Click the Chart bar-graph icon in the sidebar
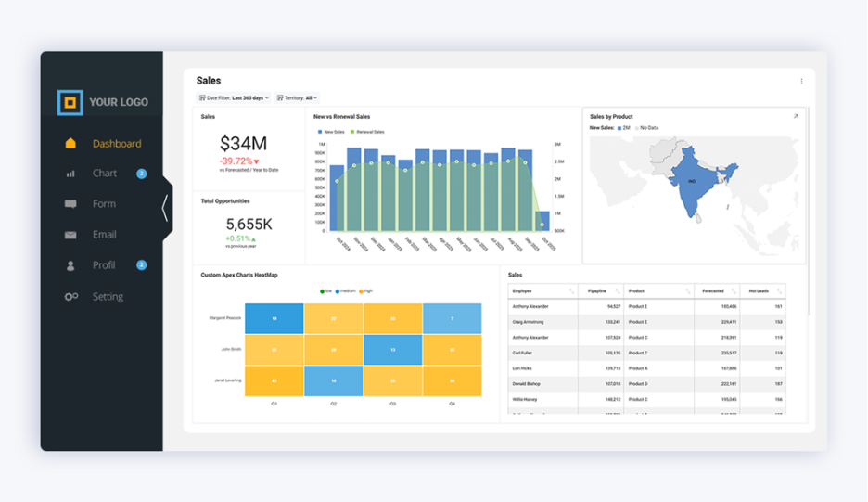This screenshot has height=502, width=868. (x=70, y=174)
